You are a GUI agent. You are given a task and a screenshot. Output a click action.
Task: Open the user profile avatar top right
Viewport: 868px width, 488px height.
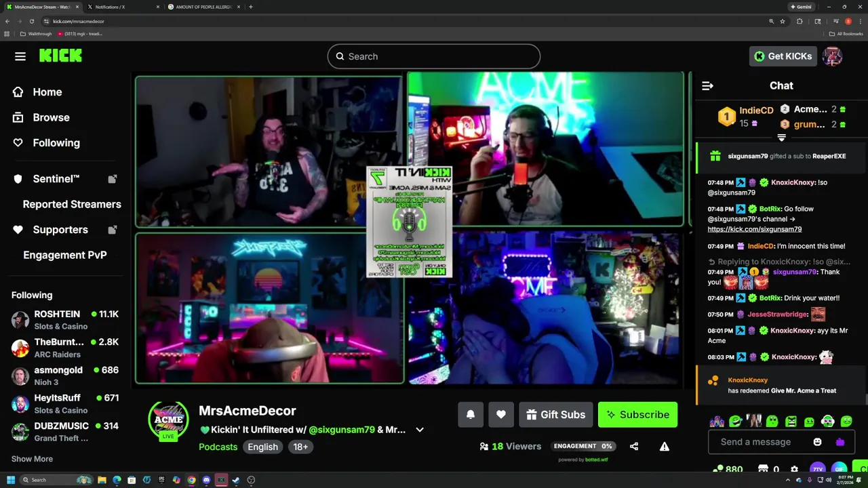point(832,56)
